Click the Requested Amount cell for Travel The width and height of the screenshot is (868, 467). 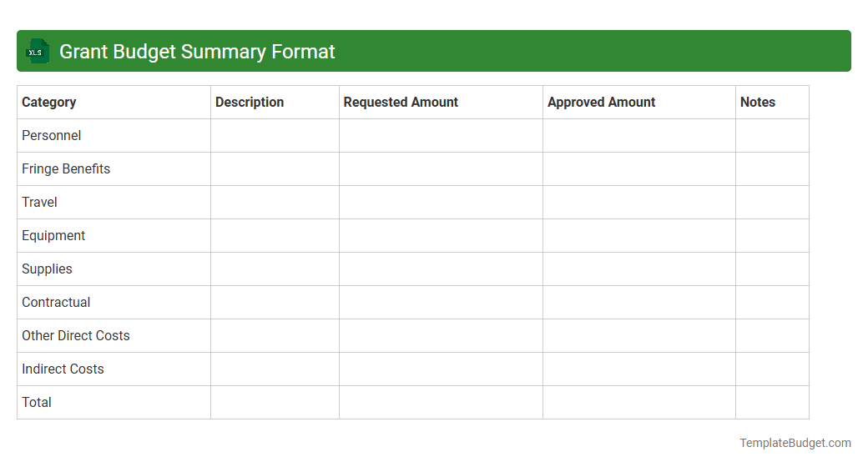[441, 202]
